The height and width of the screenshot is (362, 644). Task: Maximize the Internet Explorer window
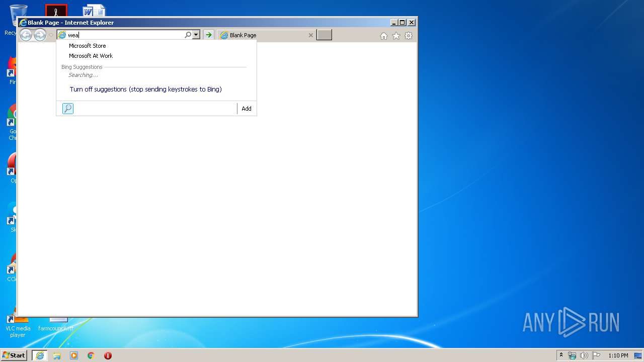(403, 23)
